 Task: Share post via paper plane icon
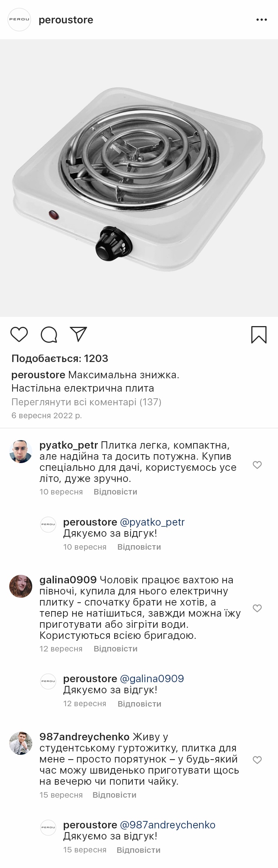pos(79,334)
